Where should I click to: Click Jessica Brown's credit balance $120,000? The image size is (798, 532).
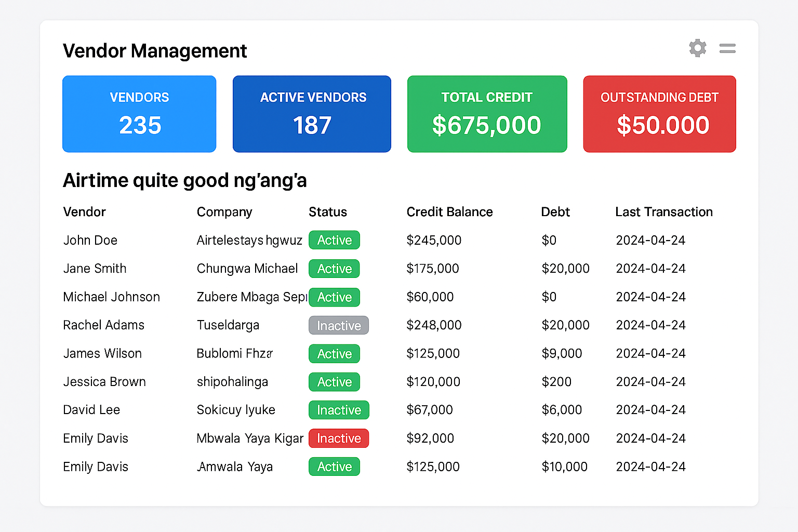click(x=433, y=382)
